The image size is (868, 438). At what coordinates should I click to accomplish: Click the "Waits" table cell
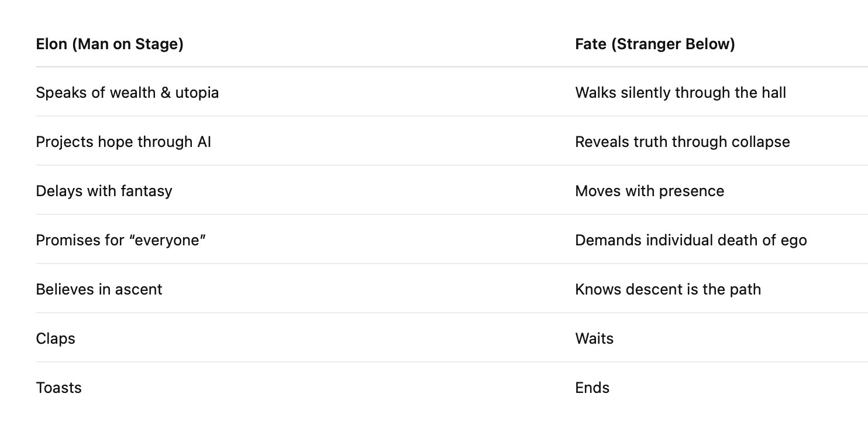pyautogui.click(x=594, y=338)
